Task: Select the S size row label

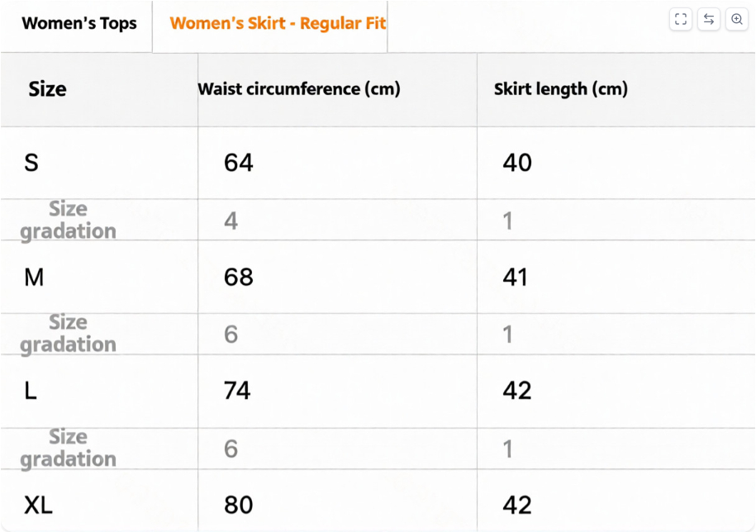Action: pos(31,163)
